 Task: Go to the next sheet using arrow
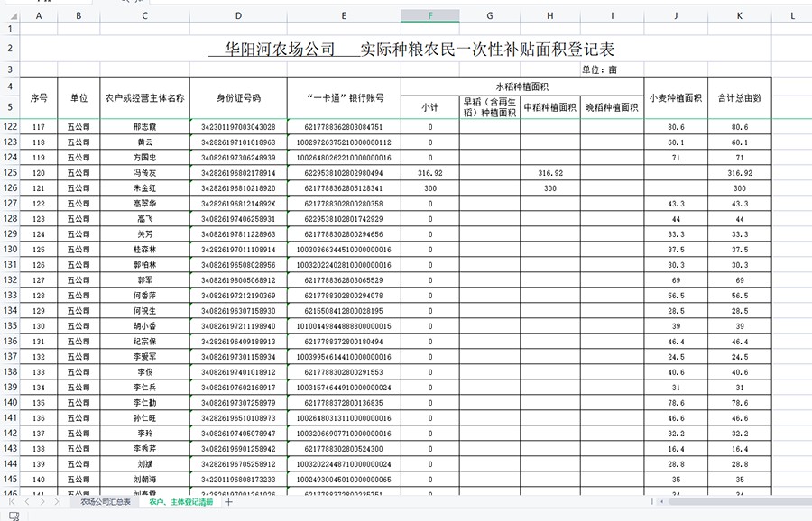click(x=42, y=502)
